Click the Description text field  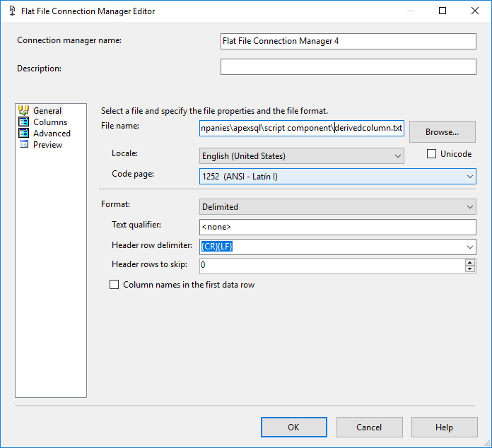tap(348, 66)
